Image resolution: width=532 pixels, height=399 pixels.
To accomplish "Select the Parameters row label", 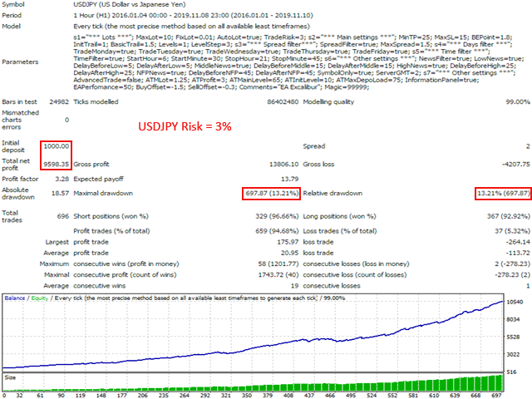I will [x=20, y=62].
